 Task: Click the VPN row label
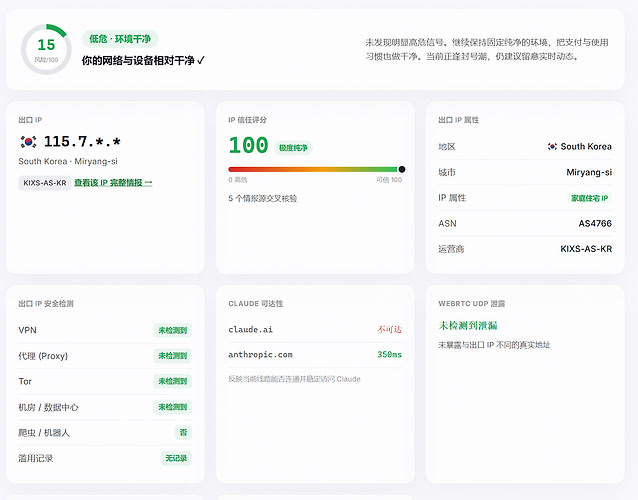pyautogui.click(x=27, y=330)
